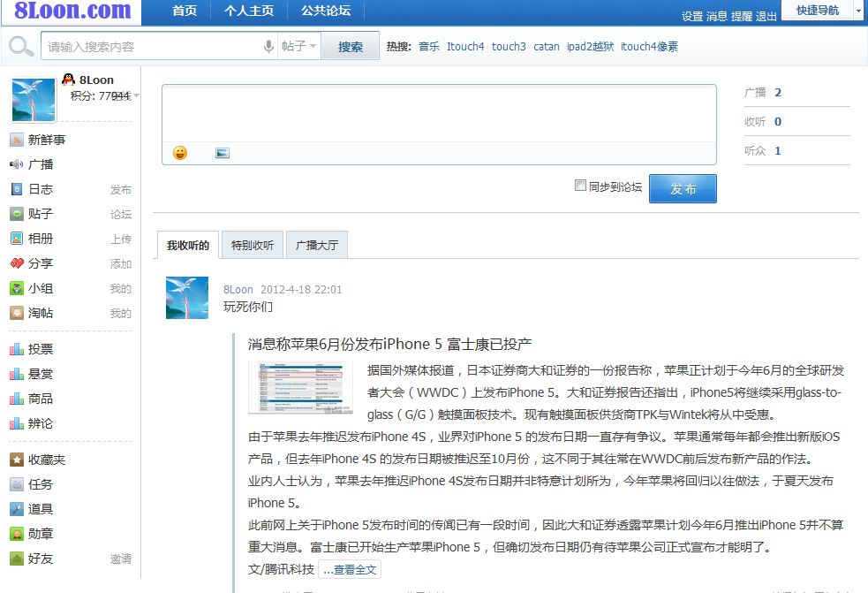The image size is (868, 593).
Task: Click the insert image icon
Action: 223,153
